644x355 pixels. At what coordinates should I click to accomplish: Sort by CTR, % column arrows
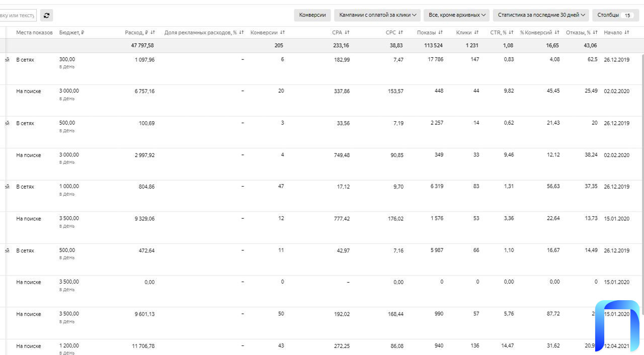click(x=511, y=33)
